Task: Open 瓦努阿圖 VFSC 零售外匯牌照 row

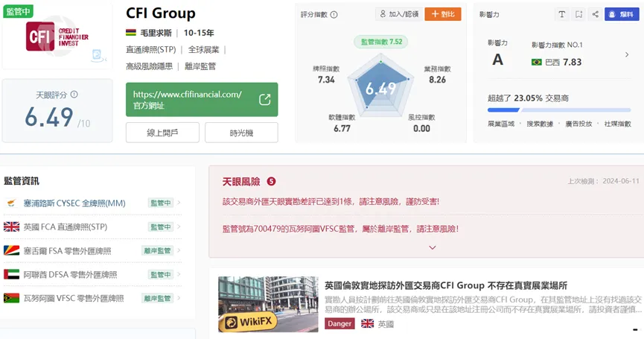Action: [x=92, y=298]
